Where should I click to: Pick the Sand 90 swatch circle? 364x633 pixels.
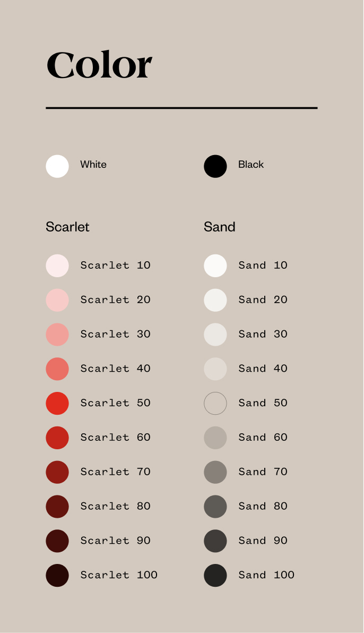pos(215,541)
